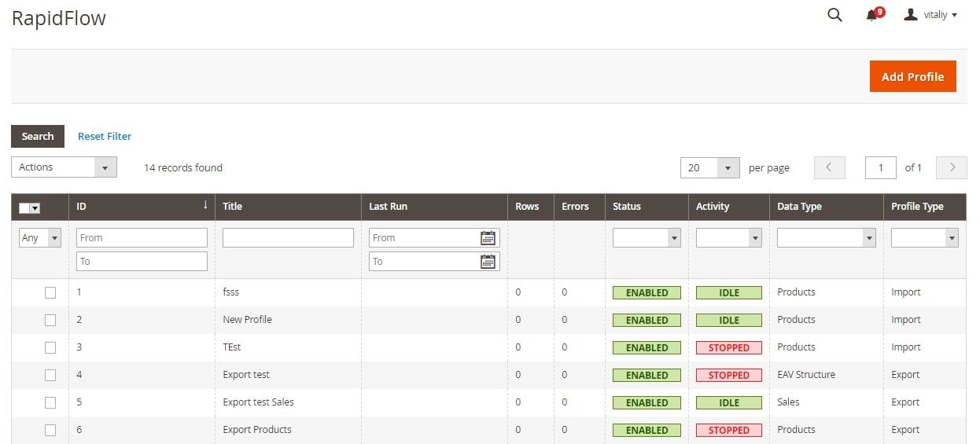Click the Search button
The height and width of the screenshot is (444, 980).
pos(38,136)
